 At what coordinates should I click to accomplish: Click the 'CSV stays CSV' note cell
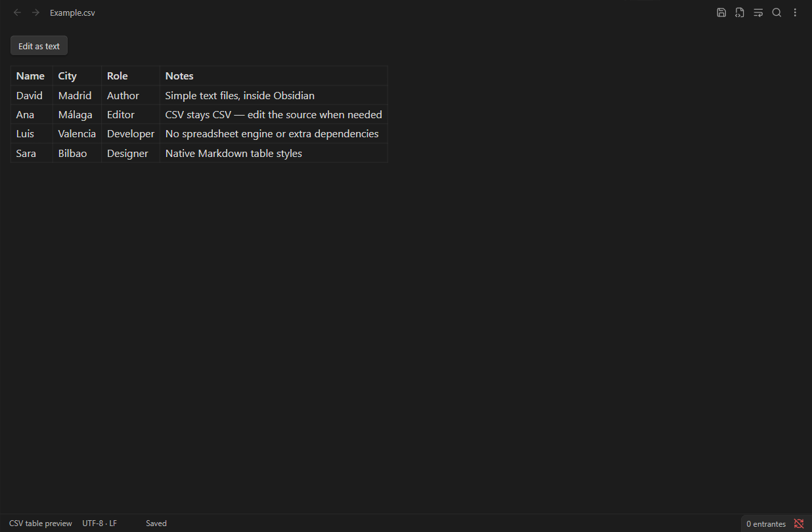pos(273,114)
